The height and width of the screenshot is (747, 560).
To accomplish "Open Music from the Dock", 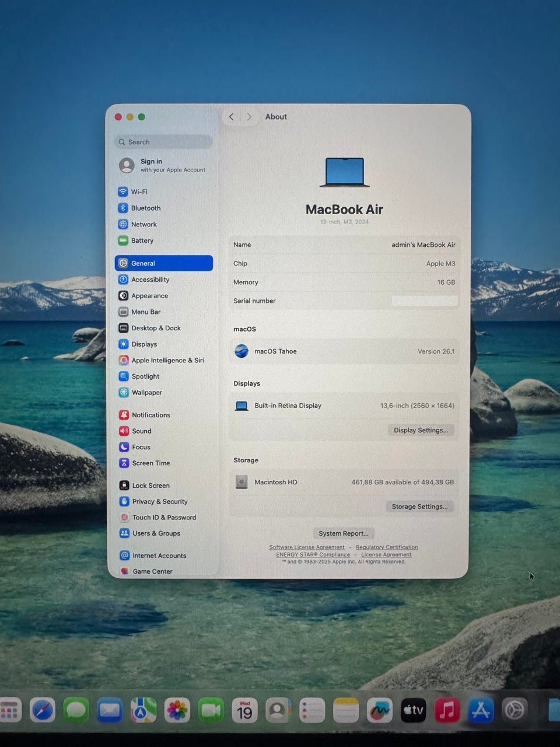I will [x=447, y=711].
